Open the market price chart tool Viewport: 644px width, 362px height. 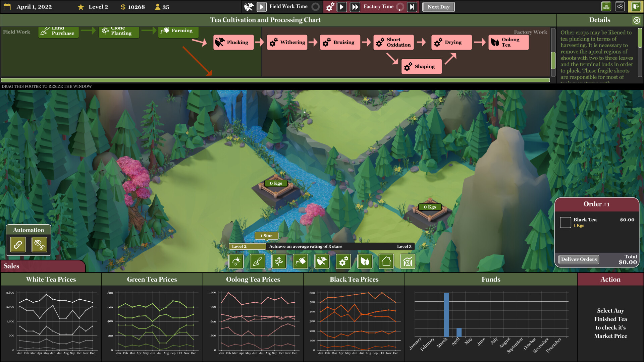tap(408, 261)
